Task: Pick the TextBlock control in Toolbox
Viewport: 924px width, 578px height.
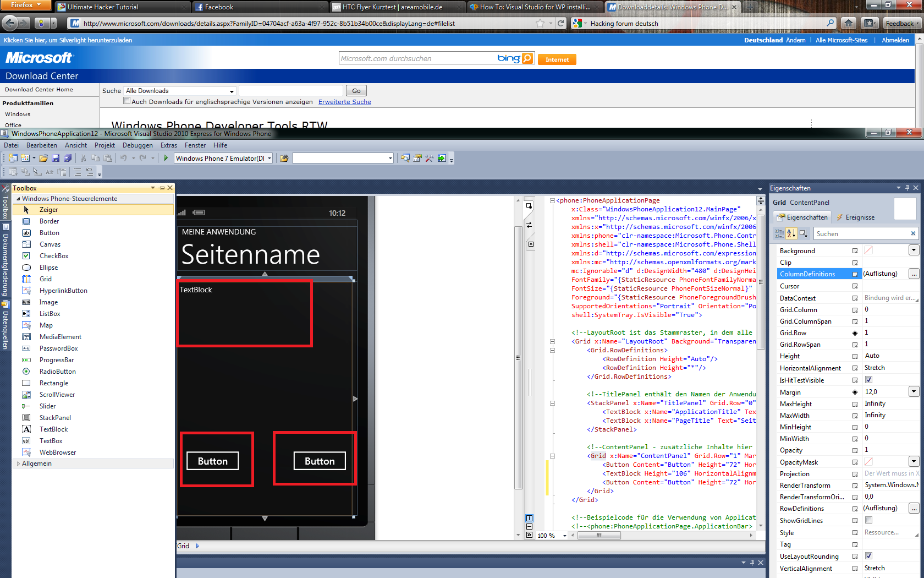Action: [x=92, y=429]
